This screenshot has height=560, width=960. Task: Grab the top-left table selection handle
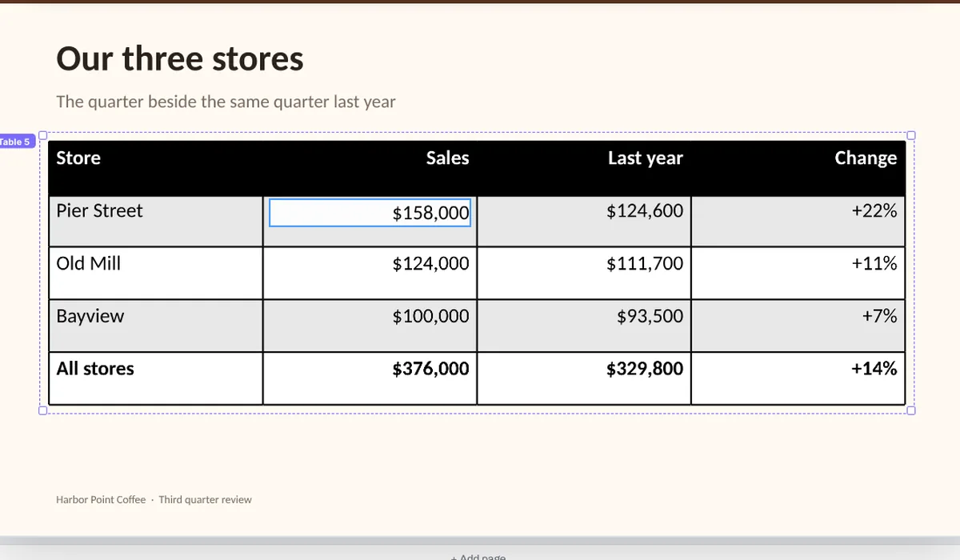(x=43, y=135)
